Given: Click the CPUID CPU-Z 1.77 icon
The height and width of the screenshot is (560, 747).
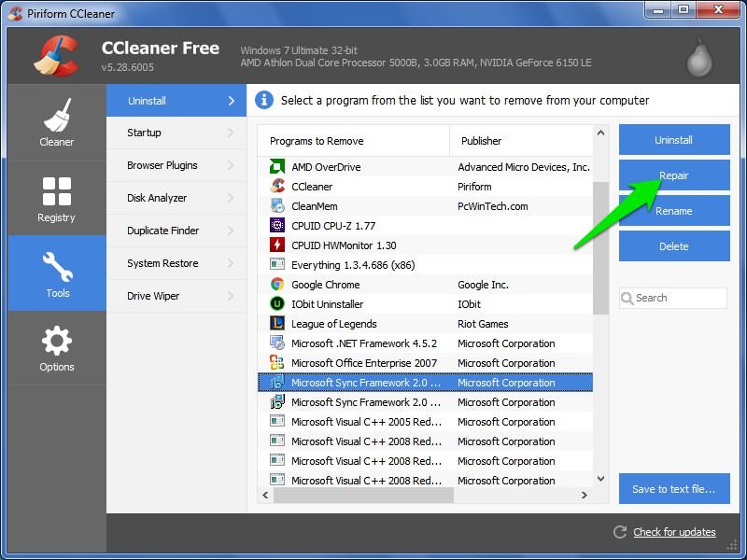Looking at the screenshot, I should (276, 225).
